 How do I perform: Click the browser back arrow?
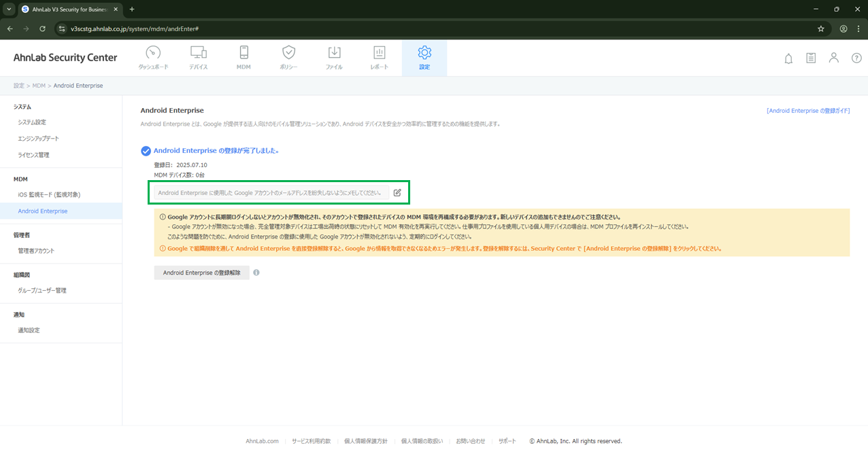point(10,29)
